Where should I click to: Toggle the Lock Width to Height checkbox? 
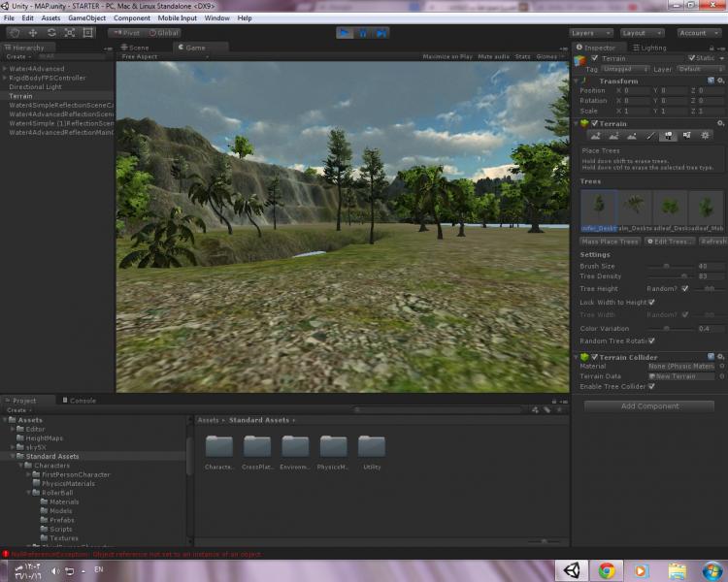tap(651, 303)
